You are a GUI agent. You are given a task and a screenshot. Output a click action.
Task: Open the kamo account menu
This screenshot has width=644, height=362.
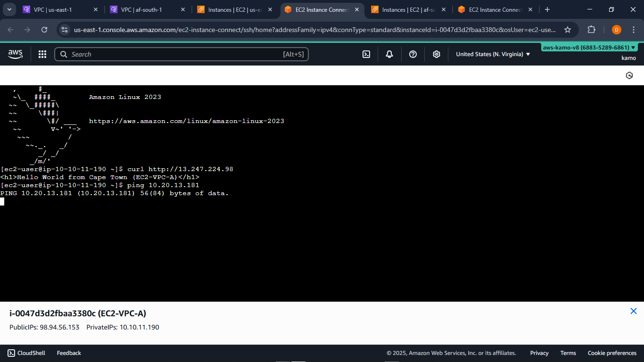coord(628,58)
